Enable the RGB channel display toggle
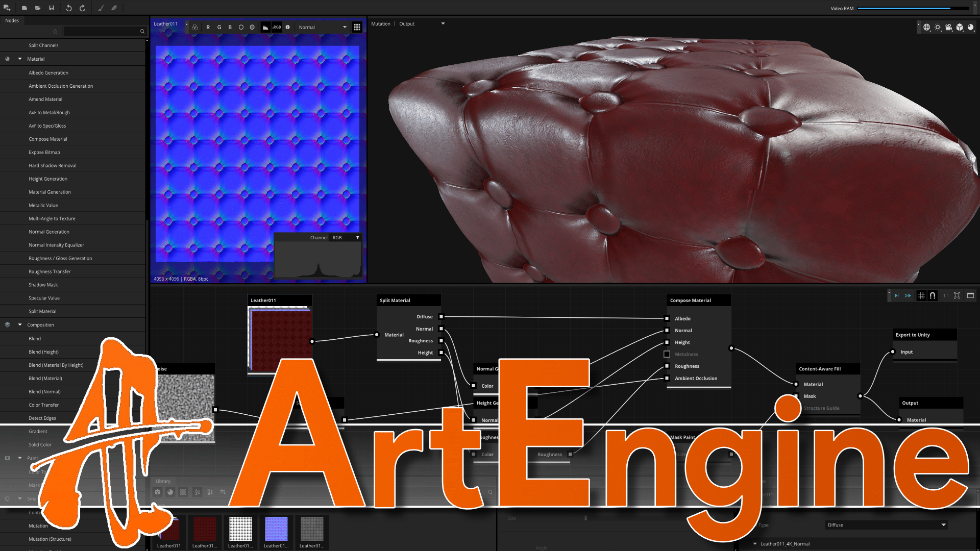The height and width of the screenshot is (551, 980). (x=194, y=27)
